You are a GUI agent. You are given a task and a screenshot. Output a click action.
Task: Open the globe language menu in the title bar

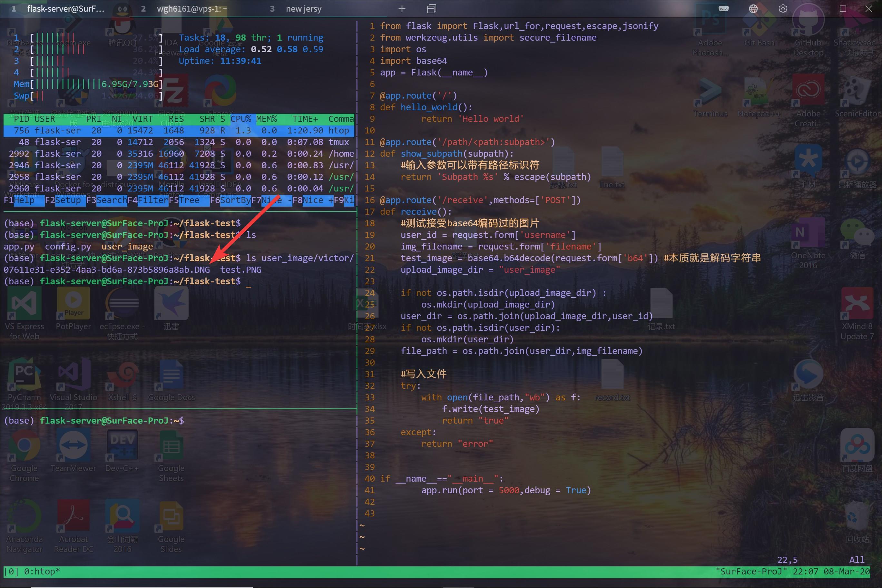click(x=753, y=8)
